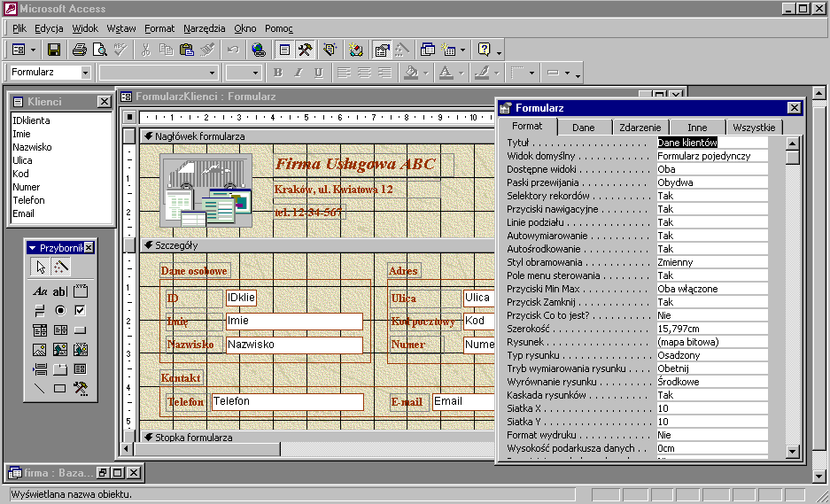Select the Telefon field in Klienci list

[28, 200]
